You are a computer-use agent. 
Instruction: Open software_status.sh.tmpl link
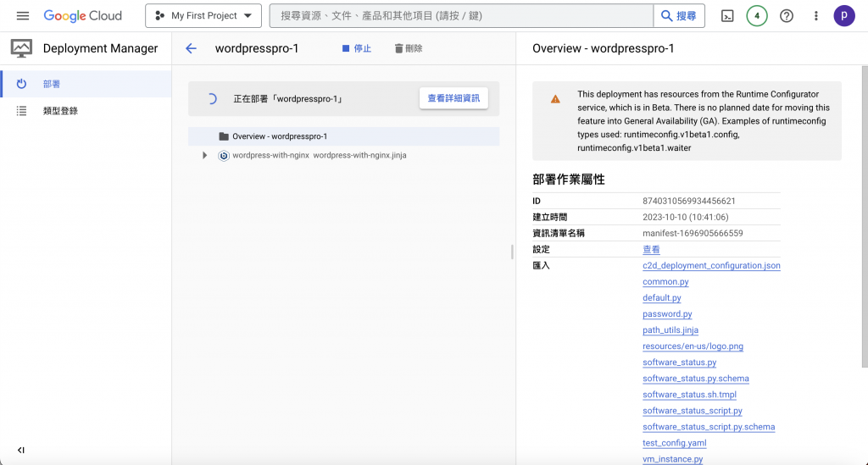689,395
